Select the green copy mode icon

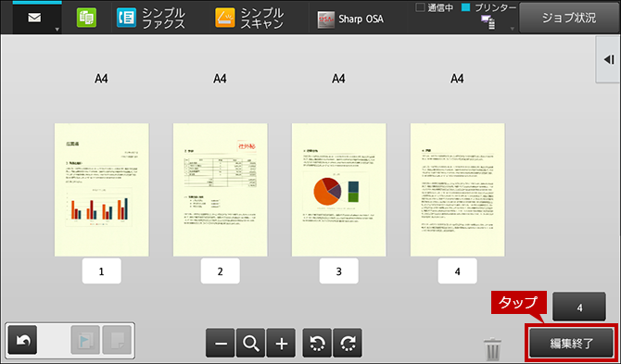pos(86,19)
